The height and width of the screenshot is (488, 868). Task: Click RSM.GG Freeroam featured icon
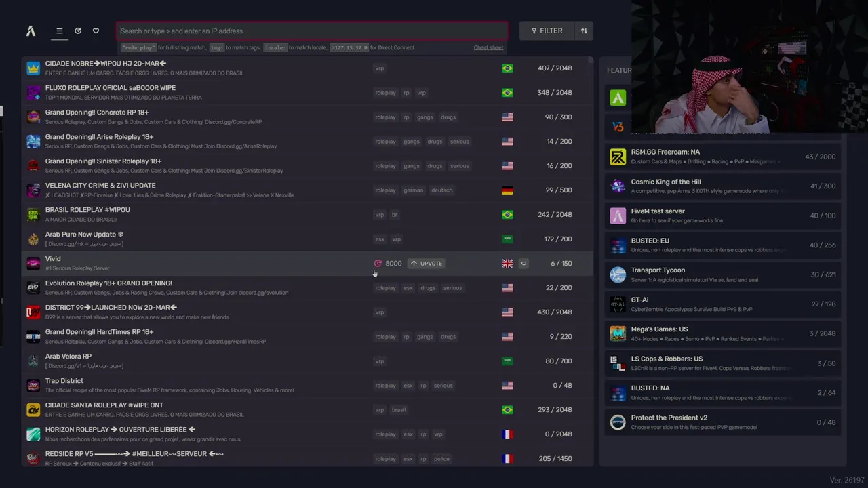[618, 157]
